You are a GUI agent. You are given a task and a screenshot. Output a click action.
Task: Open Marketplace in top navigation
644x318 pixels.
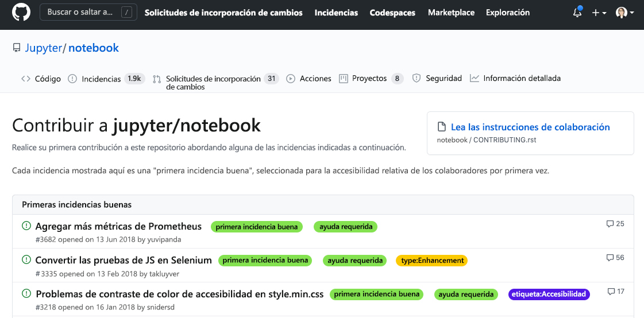tap(451, 13)
